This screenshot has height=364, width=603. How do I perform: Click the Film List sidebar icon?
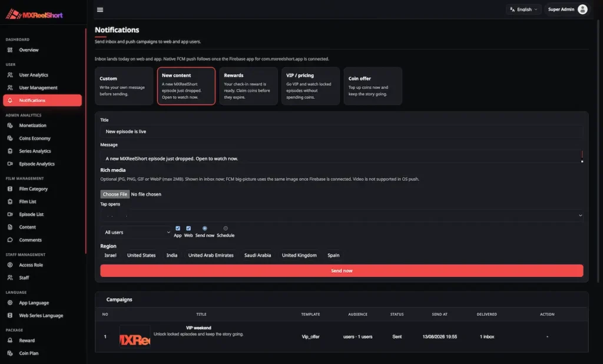10,201
